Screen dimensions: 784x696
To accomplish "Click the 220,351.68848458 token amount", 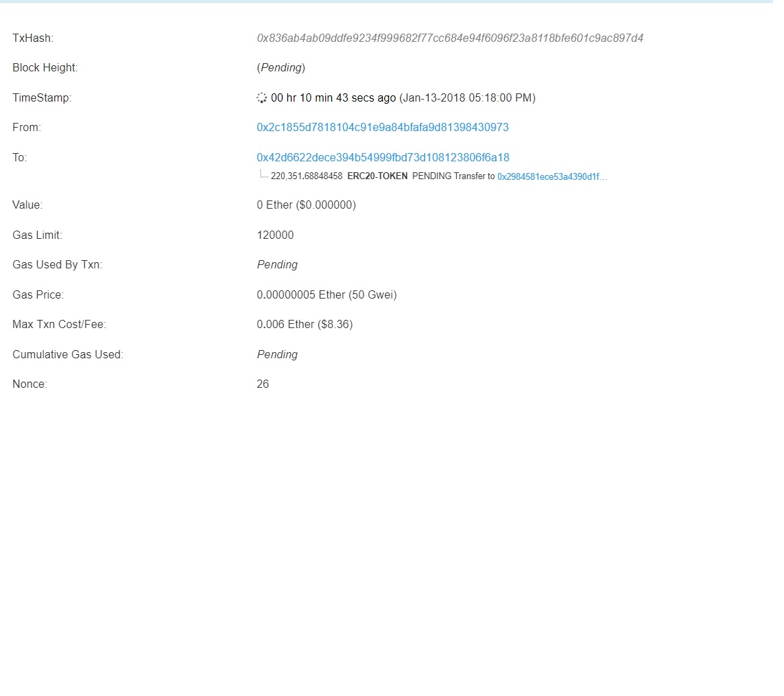I will coord(307,176).
